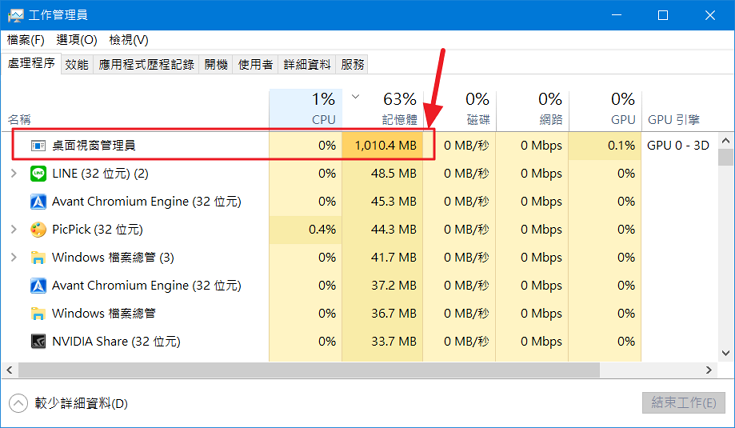Switch to the 開機 tab
Viewport: 735px width, 428px height.
click(x=216, y=64)
